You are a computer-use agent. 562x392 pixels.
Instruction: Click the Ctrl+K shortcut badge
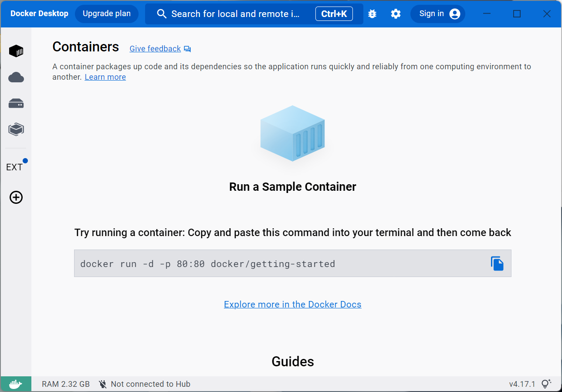coord(334,14)
